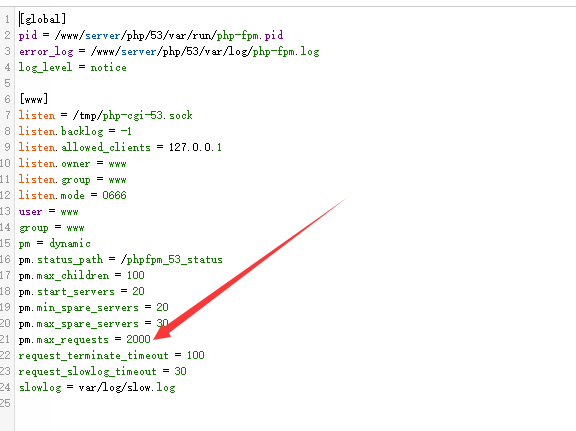
Task: Click the "listen.allowed_clients" key
Action: tap(85, 147)
